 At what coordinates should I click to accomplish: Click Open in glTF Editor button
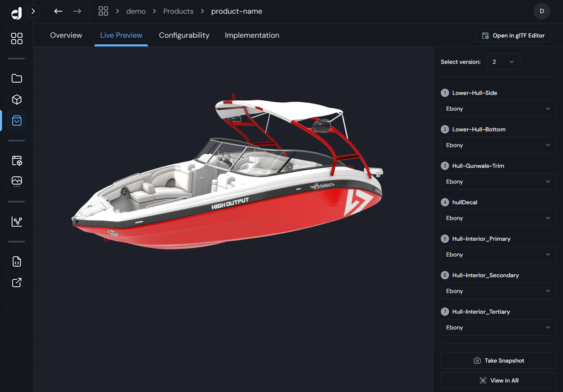[x=513, y=36]
